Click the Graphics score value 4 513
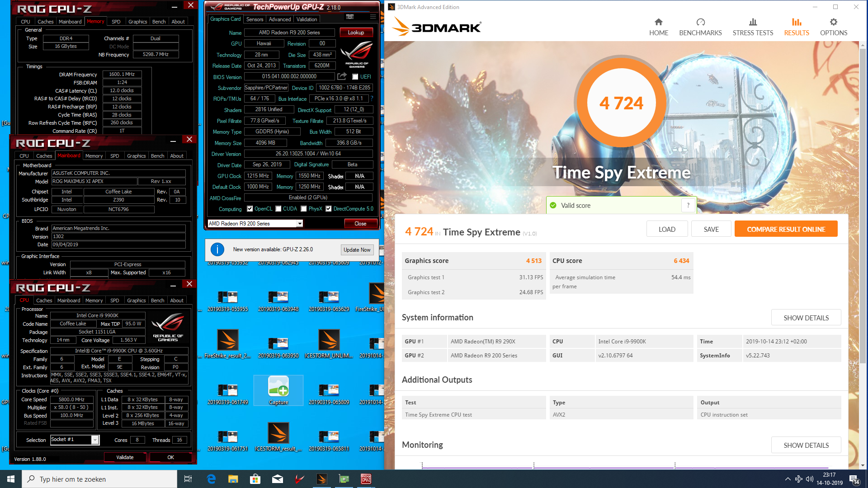The height and width of the screenshot is (488, 868). pos(533,261)
